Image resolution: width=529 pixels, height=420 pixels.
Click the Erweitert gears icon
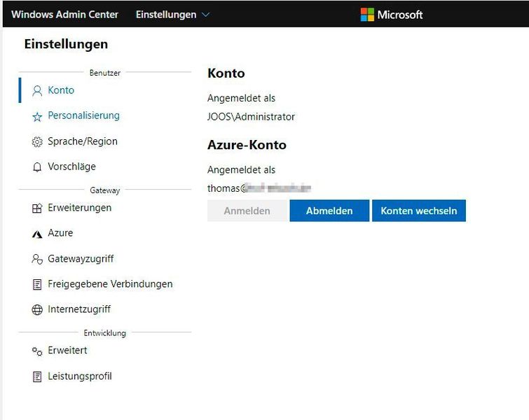coord(37,351)
